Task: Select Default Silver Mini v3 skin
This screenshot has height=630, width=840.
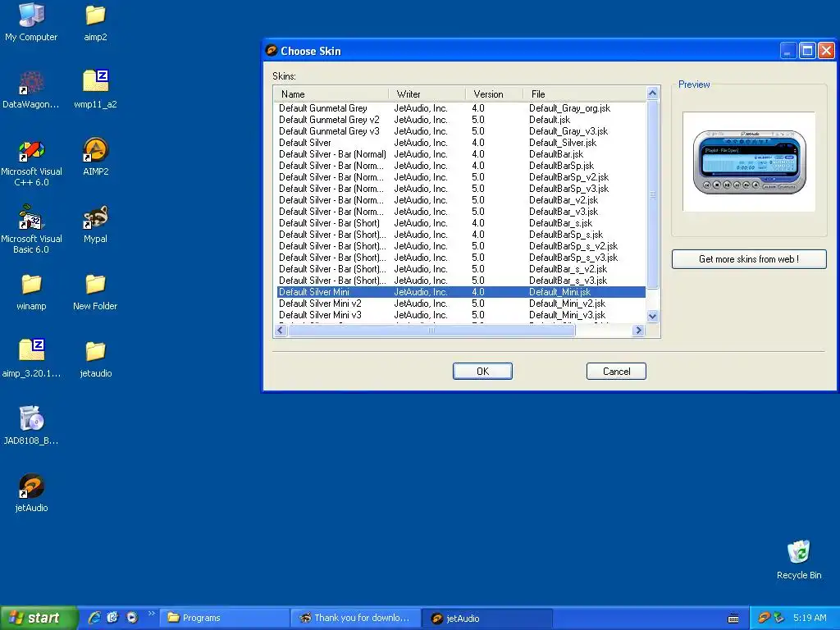Action: tap(461, 315)
